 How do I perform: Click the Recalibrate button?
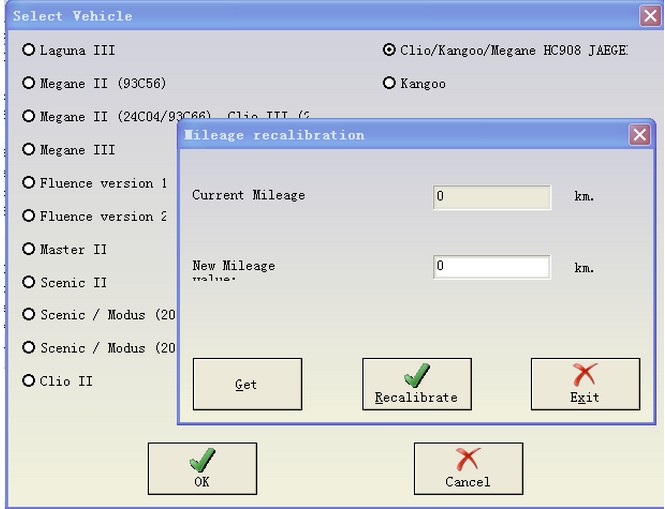point(416,384)
